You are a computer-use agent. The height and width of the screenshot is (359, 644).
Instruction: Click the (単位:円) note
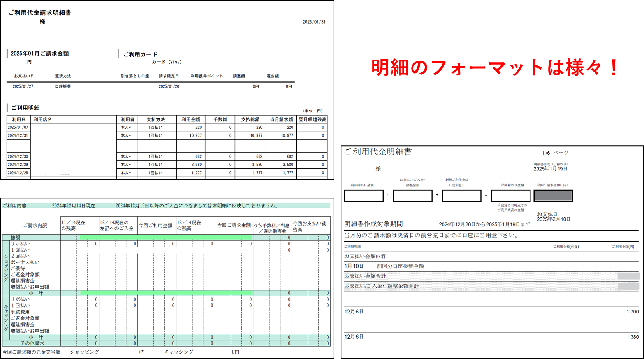[x=313, y=111]
